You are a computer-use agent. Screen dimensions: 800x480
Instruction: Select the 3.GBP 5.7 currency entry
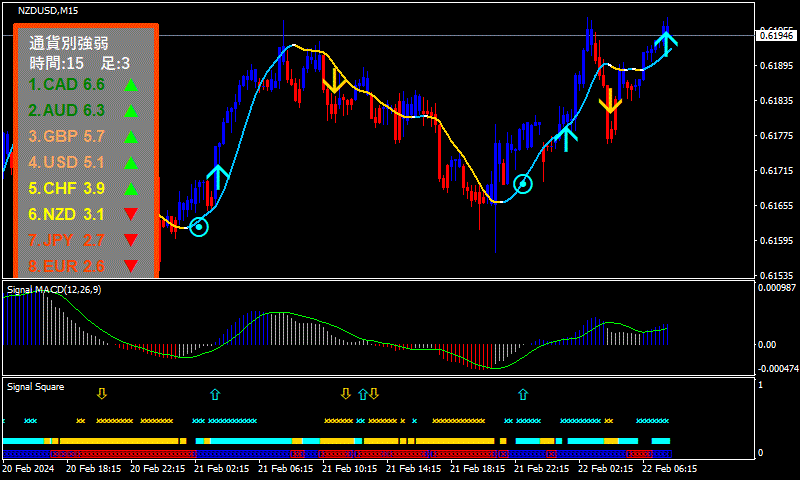click(67, 136)
